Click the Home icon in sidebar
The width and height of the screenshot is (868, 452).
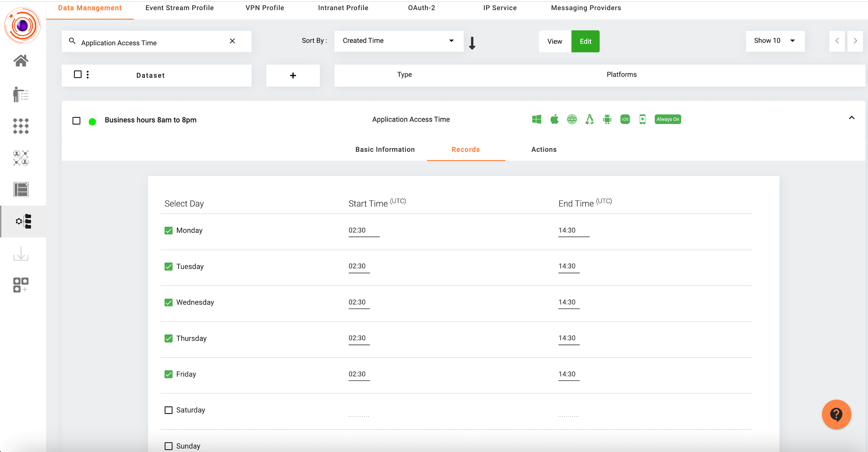(21, 61)
